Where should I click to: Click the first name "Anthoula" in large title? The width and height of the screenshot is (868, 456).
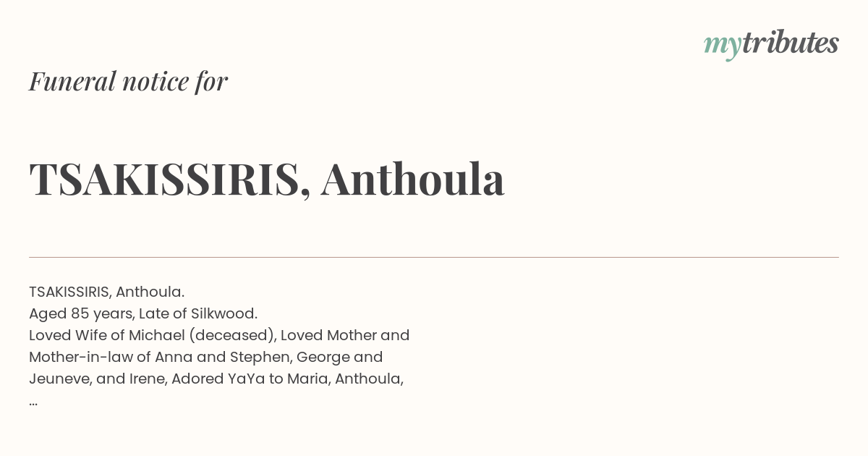pyautogui.click(x=413, y=179)
